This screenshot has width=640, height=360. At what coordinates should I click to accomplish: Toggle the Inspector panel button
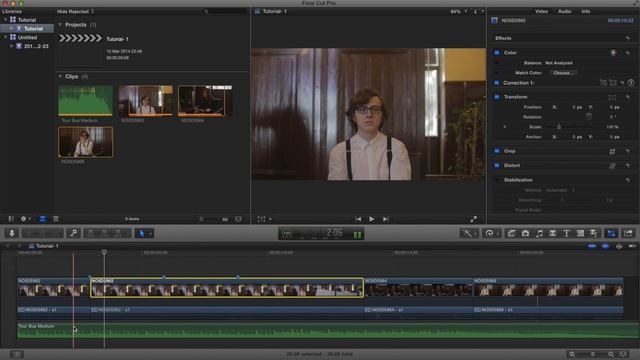click(611, 233)
